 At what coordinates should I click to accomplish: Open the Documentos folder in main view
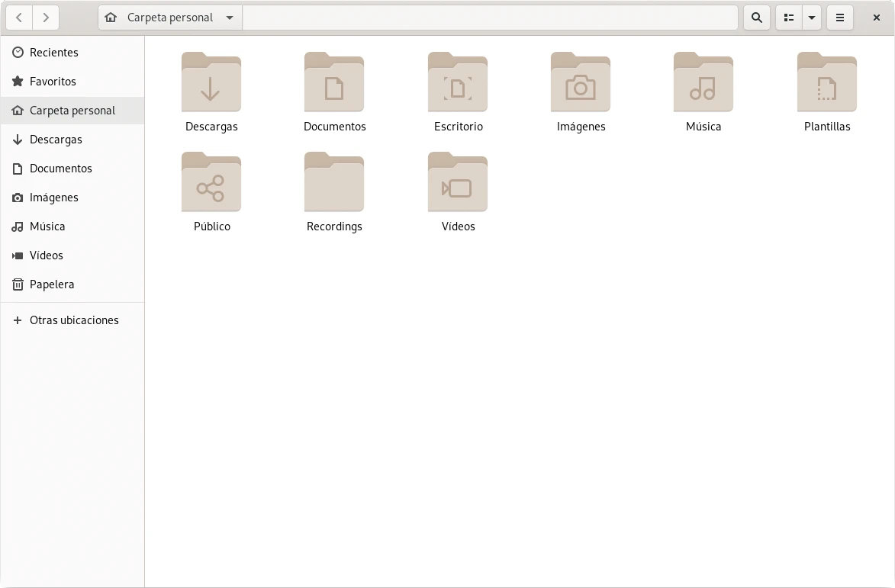334,83
